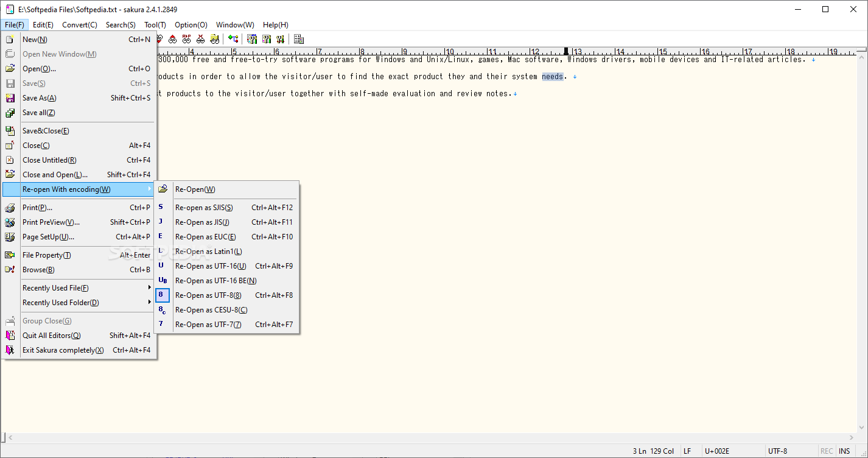Open the Tool(T) menu
Image resolution: width=868 pixels, height=458 pixels.
point(155,25)
